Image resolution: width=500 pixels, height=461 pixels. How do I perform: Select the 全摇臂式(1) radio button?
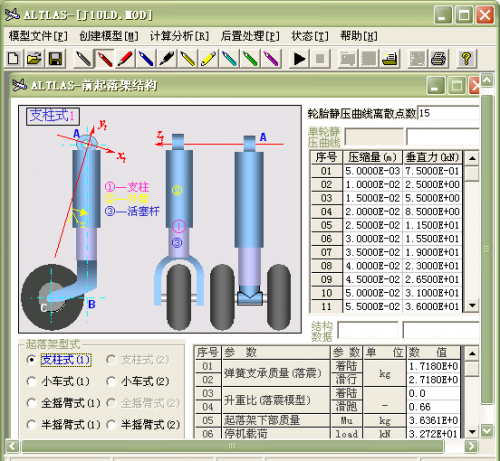(31, 403)
